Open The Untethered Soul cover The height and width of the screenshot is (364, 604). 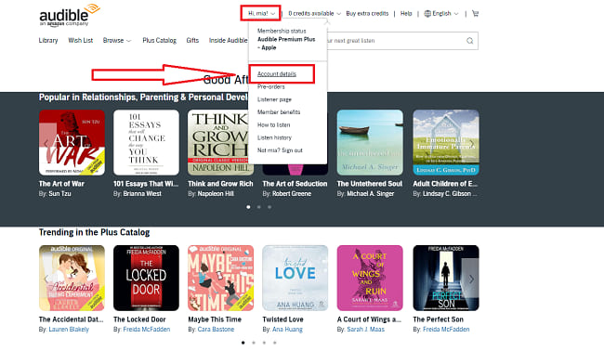point(370,143)
